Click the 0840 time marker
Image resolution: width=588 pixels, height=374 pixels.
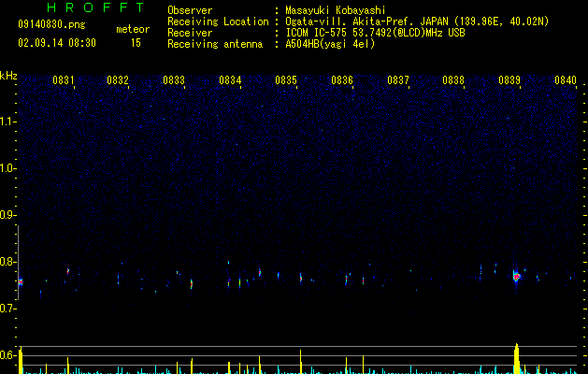click(x=566, y=80)
